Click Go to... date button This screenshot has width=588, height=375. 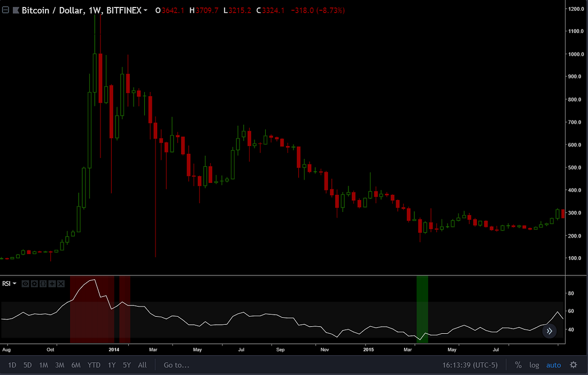[x=176, y=365]
